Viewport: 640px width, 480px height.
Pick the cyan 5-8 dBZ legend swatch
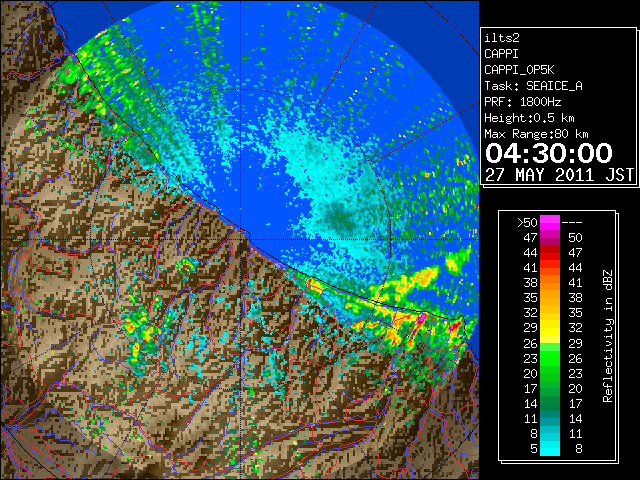[x=550, y=448]
